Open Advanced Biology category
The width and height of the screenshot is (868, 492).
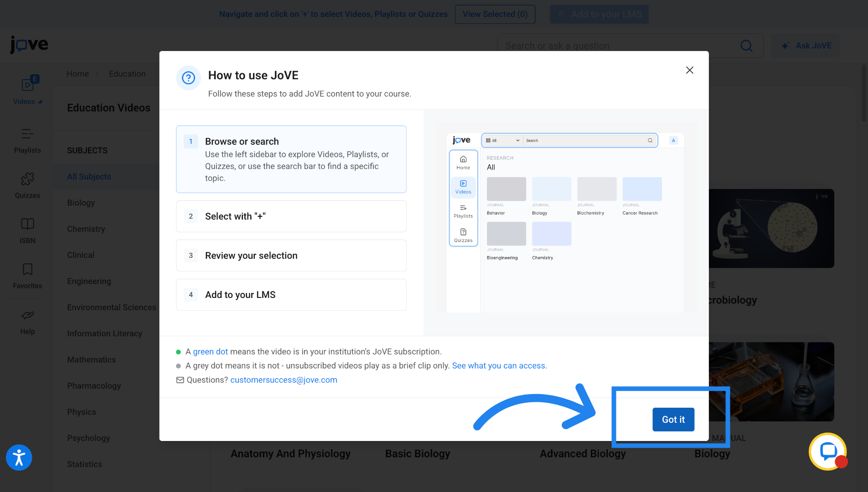583,454
